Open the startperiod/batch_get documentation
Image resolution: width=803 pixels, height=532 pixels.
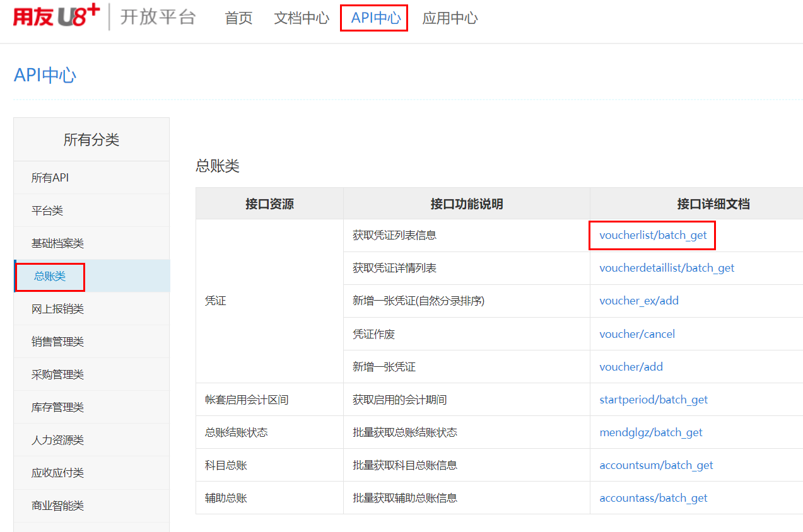pos(654,400)
